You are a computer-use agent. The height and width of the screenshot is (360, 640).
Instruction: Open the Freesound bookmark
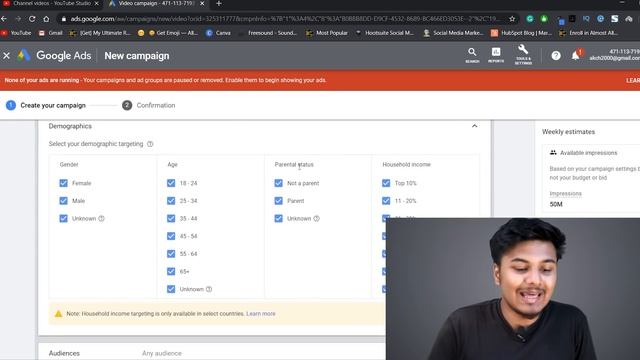coord(269,33)
